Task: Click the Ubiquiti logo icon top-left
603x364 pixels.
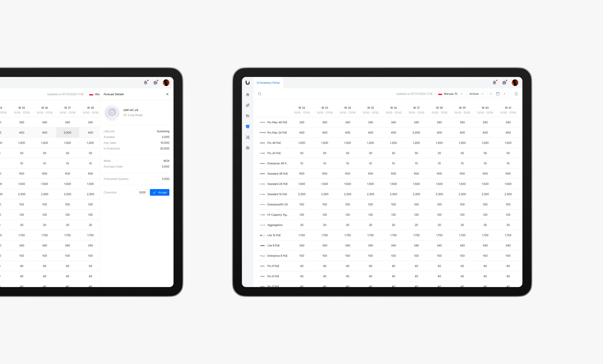Action: 248,83
